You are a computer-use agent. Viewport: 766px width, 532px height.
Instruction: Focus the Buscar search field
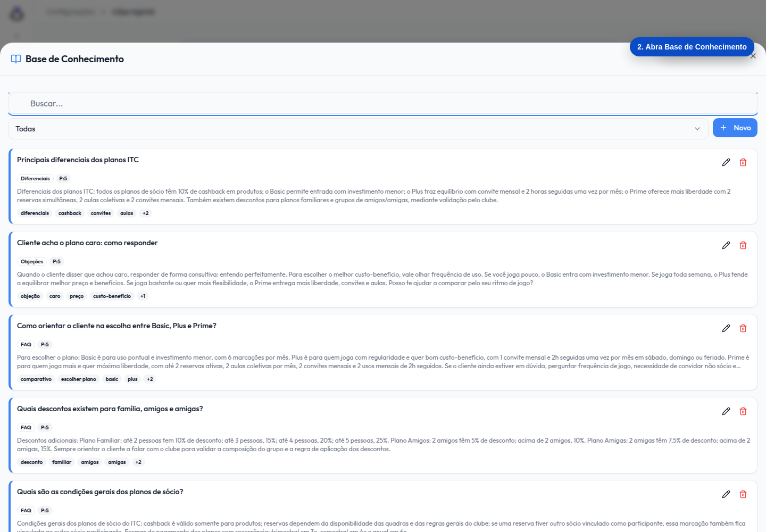coord(383,104)
